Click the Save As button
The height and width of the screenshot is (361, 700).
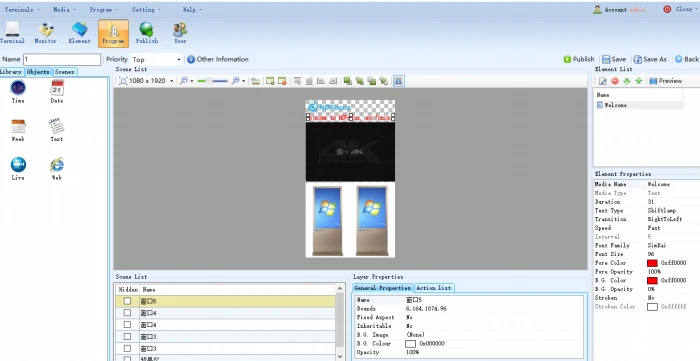click(650, 59)
